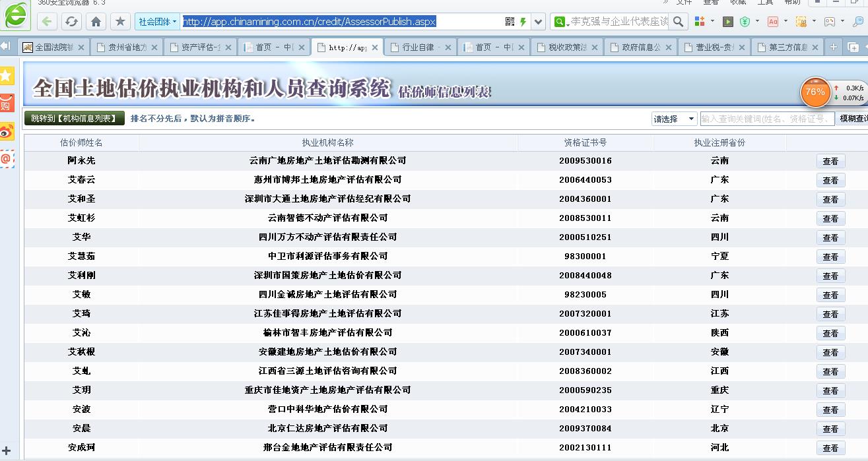Open the sidebar shopping icon
Screen dimensions: 868x461
7,104
